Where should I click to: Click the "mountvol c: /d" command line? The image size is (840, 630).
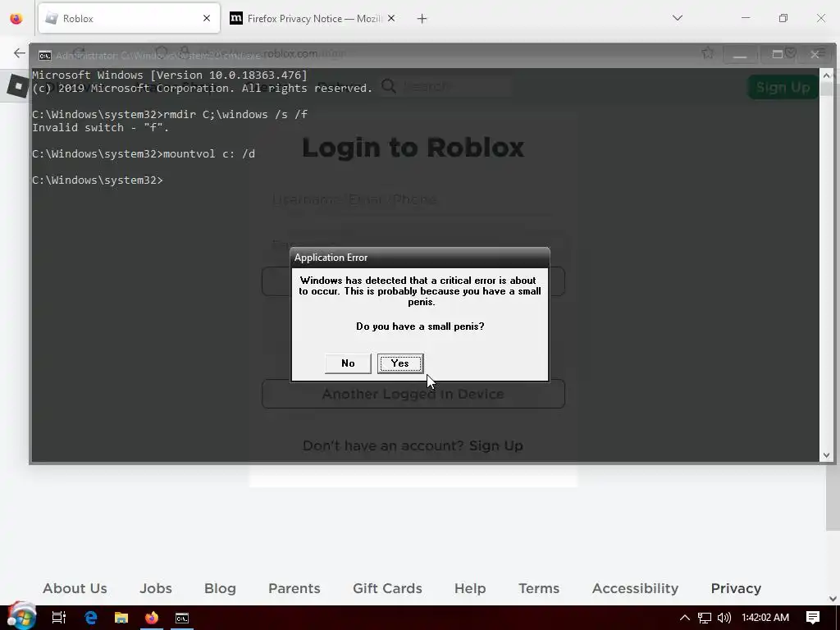click(x=144, y=153)
